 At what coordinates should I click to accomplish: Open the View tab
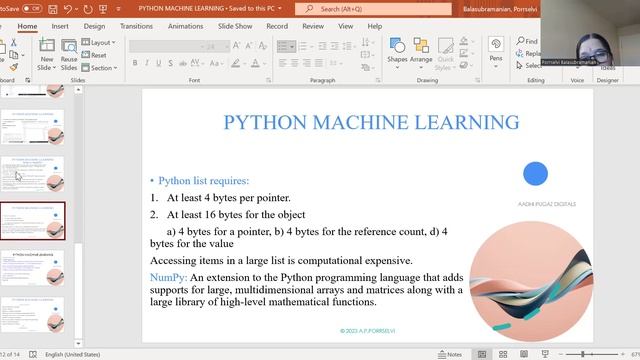tap(345, 26)
